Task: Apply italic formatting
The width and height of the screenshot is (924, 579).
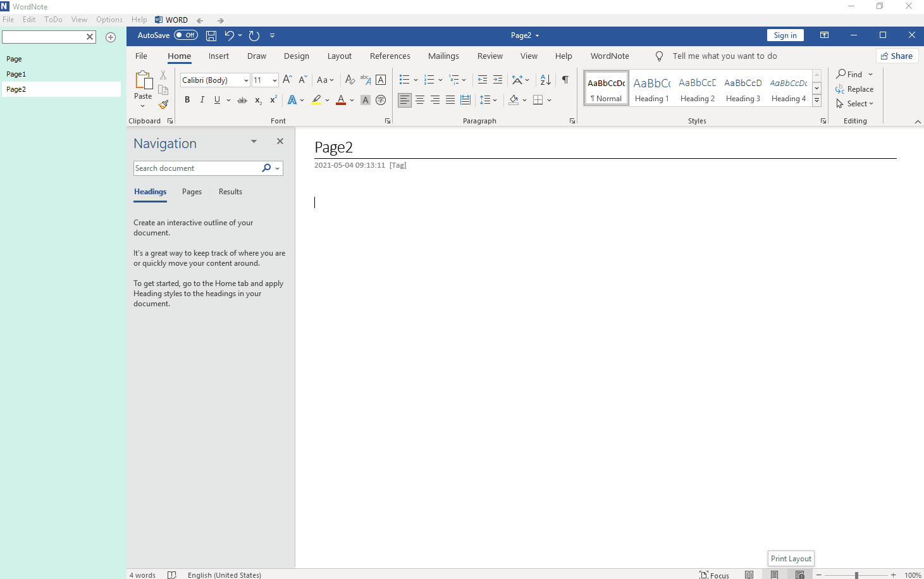Action: pyautogui.click(x=202, y=99)
